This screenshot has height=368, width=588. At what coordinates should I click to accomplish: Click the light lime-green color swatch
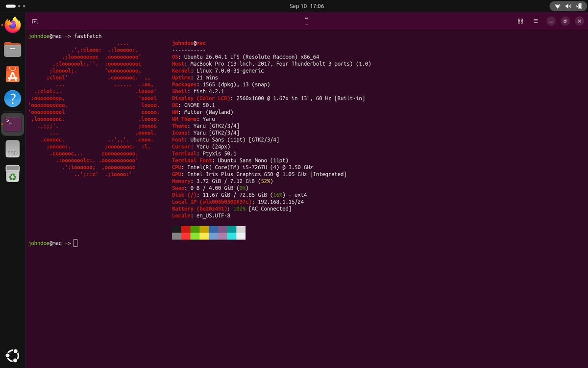tap(195, 236)
